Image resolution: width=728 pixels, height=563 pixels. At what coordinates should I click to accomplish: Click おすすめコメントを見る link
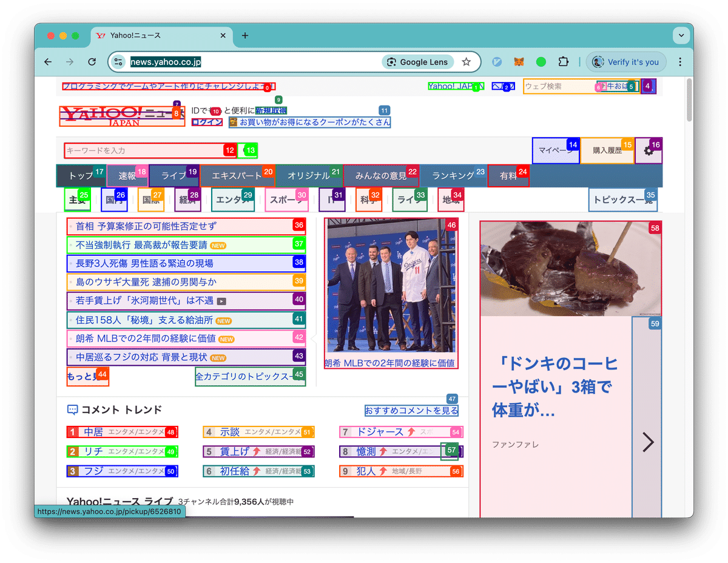411,411
